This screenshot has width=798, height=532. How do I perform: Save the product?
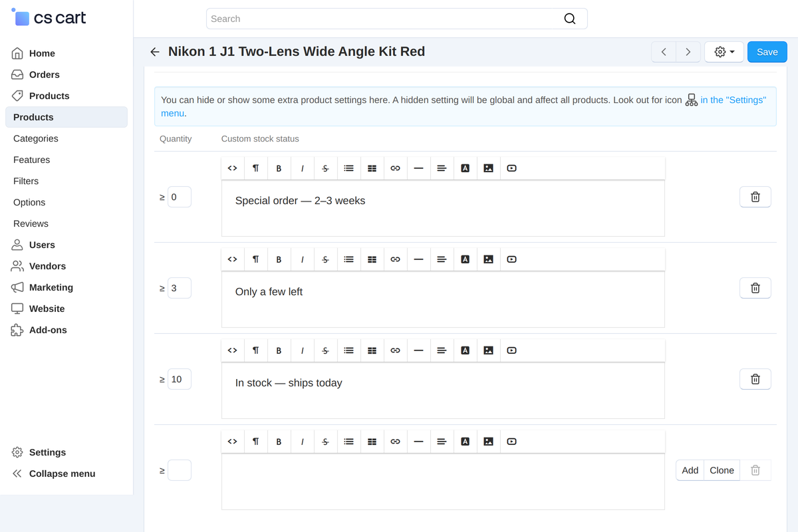(x=767, y=52)
